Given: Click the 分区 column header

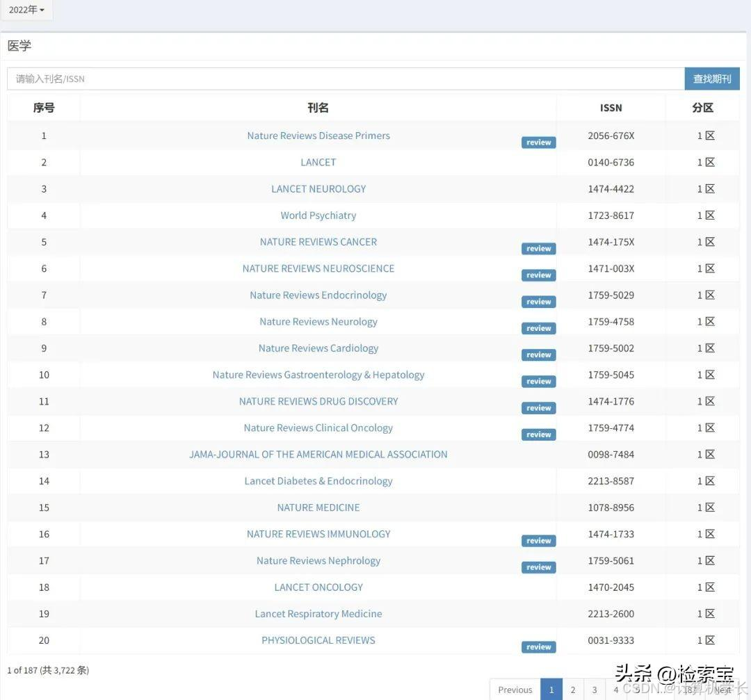Looking at the screenshot, I should 702,108.
